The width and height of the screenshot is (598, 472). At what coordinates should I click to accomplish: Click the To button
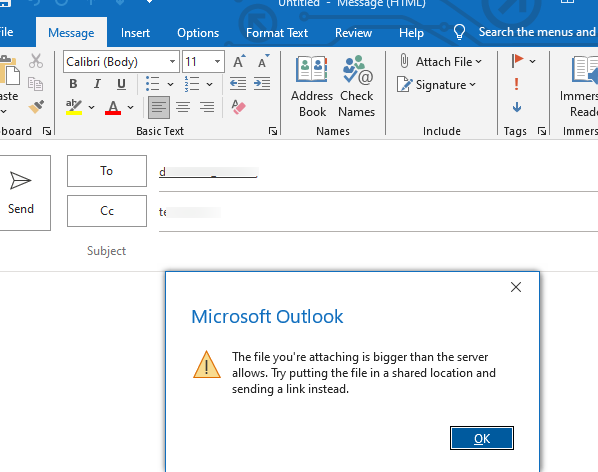(107, 171)
